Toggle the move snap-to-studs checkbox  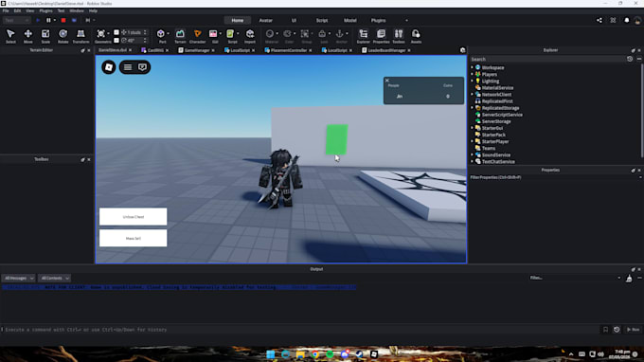tap(116, 32)
